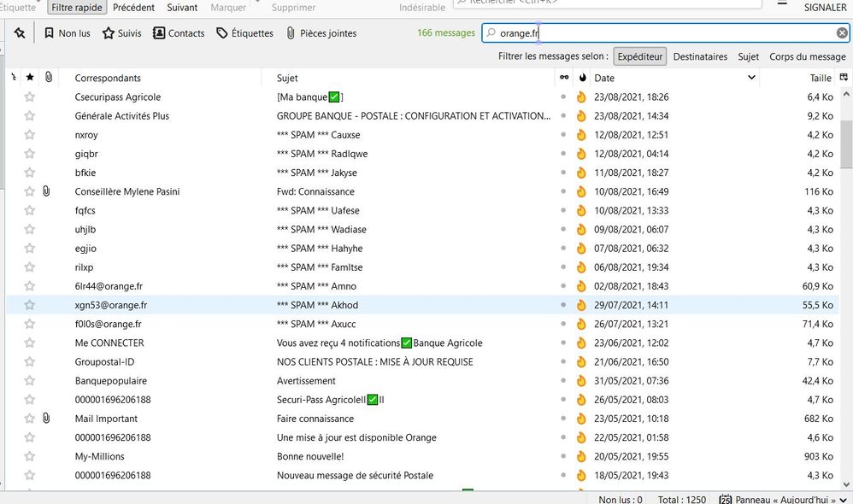
Task: Click the thread column header icon
Action: [x=14, y=78]
